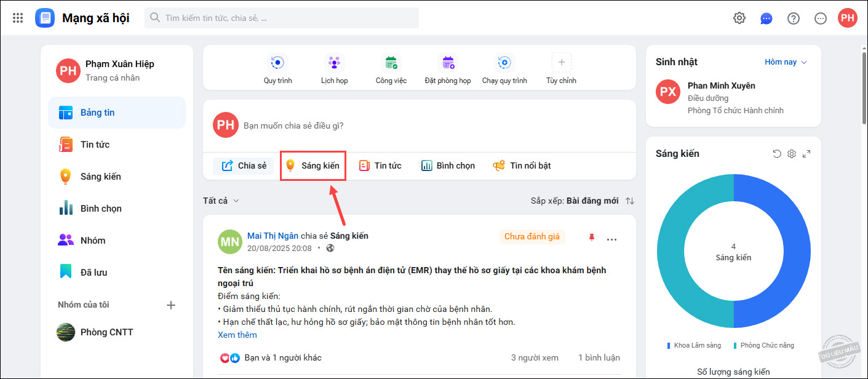Click the globe visibility icon on the post
The width and height of the screenshot is (868, 379).
point(330,248)
